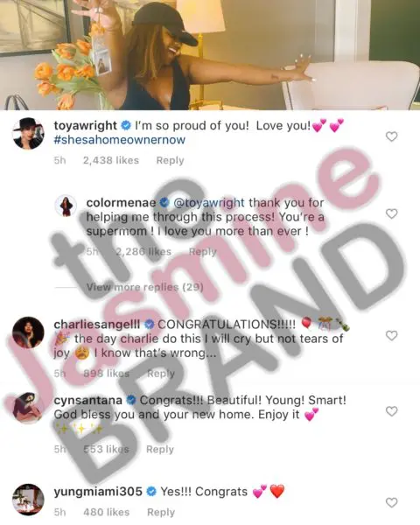Open the #shesahomeownernow hashtag
420x525 pixels.
pyautogui.click(x=120, y=140)
